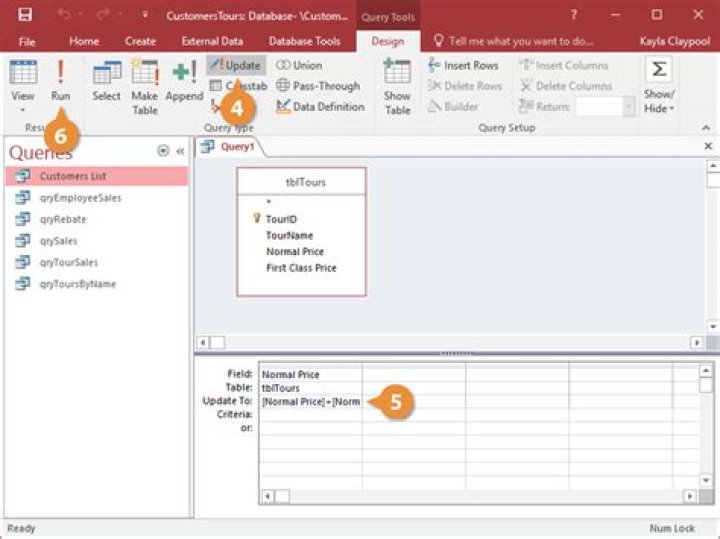720x539 pixels.
Task: Select the qrySales query
Action: tap(97, 241)
